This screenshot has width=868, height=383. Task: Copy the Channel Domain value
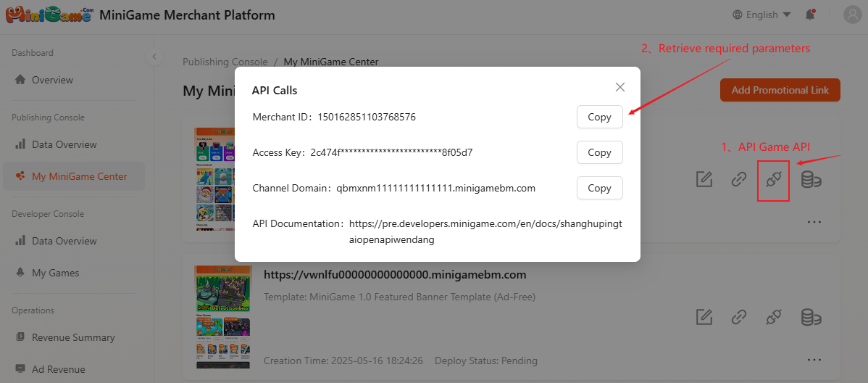click(x=599, y=188)
